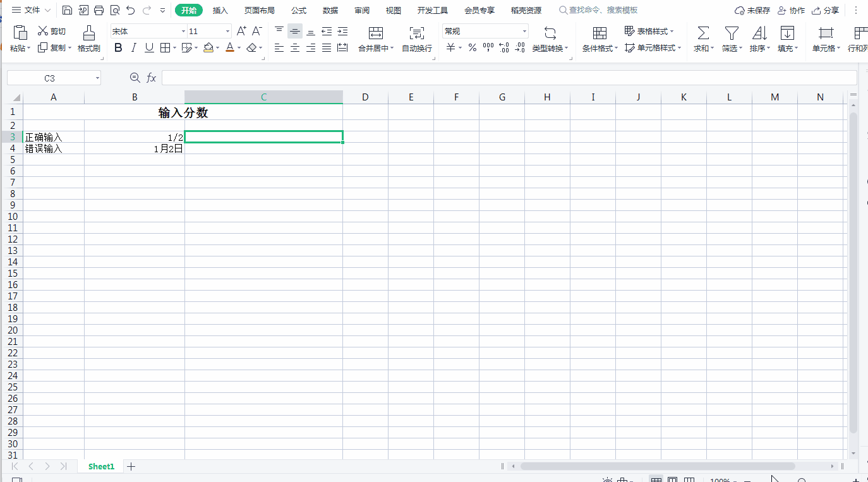
Task: Click the Cut (剪切) scissors button
Action: tap(51, 31)
